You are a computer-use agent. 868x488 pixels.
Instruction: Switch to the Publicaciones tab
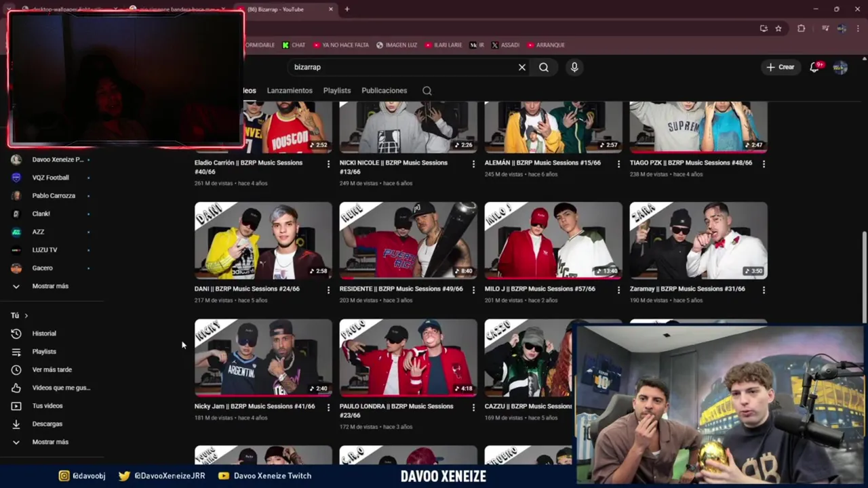coord(384,91)
